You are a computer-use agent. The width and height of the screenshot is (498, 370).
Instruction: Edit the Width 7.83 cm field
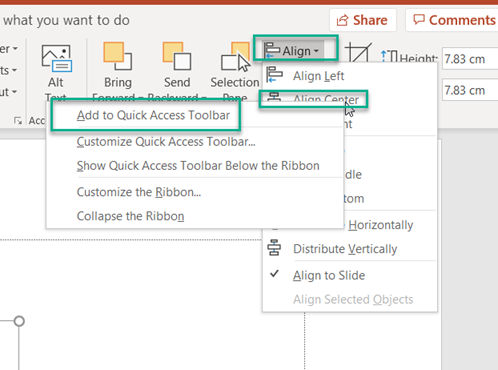click(x=470, y=90)
